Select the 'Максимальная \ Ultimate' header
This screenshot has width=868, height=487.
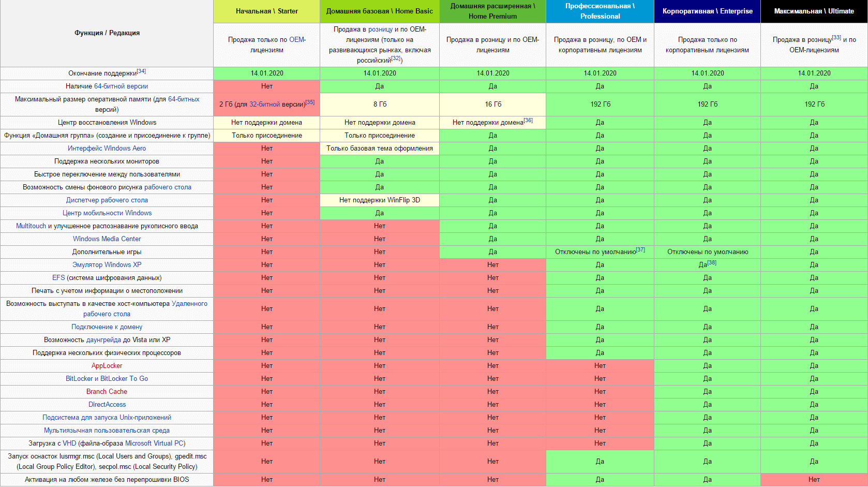point(814,11)
